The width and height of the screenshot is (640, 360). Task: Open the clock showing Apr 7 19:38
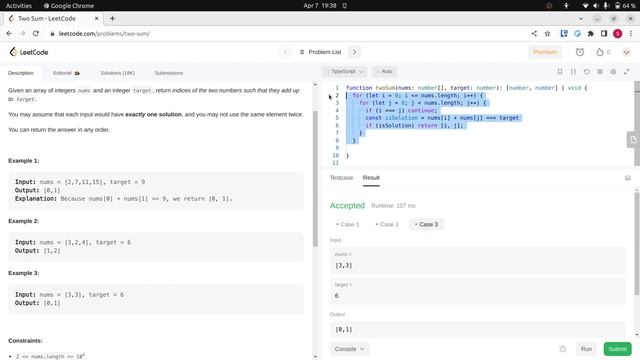320,5
